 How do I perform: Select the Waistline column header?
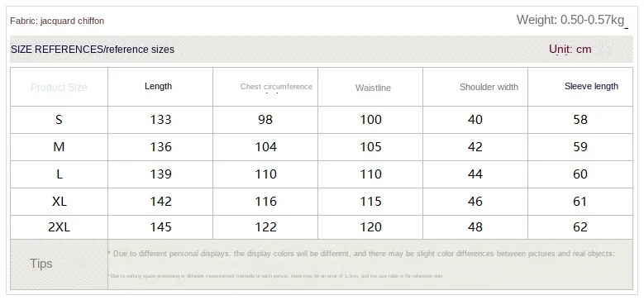(373, 88)
